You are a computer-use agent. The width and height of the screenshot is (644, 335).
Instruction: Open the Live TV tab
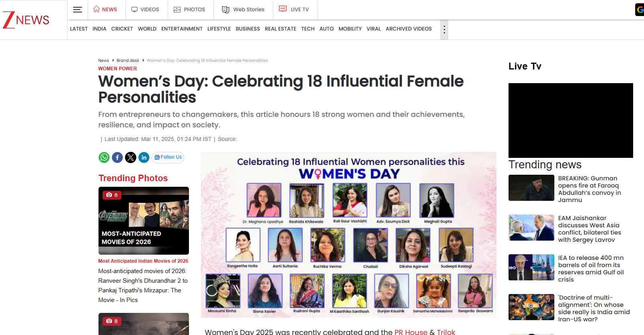tap(295, 9)
